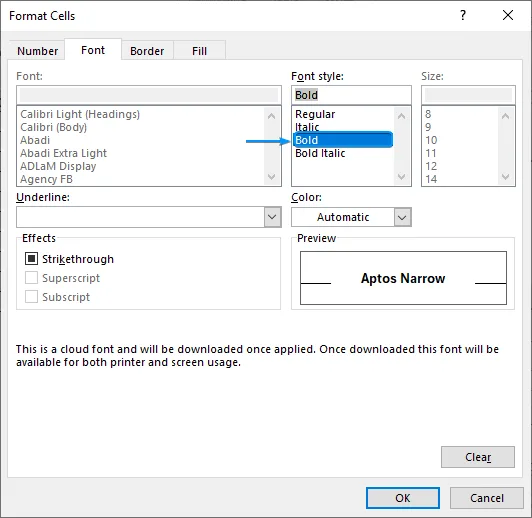Screen dimensions: 532x518
Task: Open the Color dropdown arrow
Action: (402, 217)
